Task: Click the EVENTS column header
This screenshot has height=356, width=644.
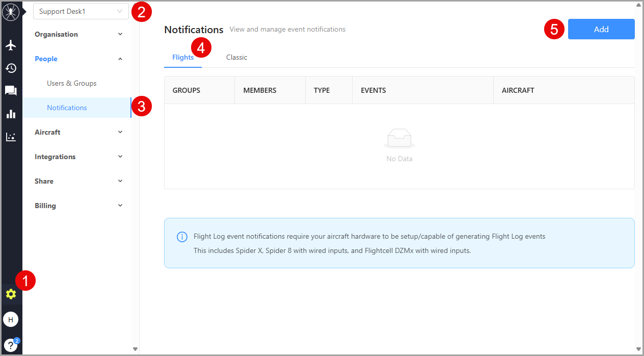Action: [x=373, y=90]
